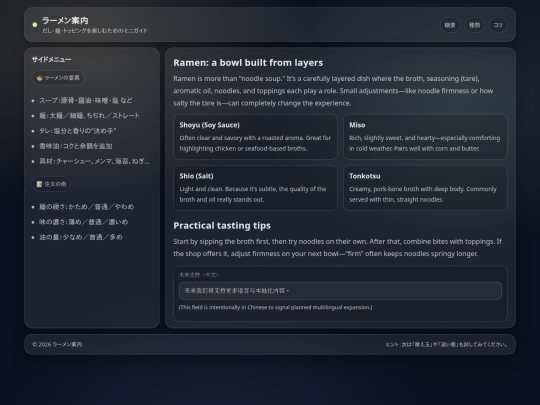Open the Shoyu (Soy Sauce) card
The width and height of the screenshot is (540, 405).
[256, 137]
